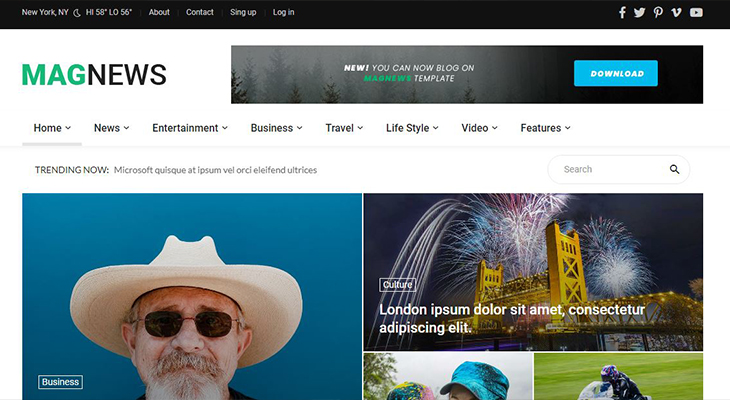Open the Business nav menu

coord(276,128)
